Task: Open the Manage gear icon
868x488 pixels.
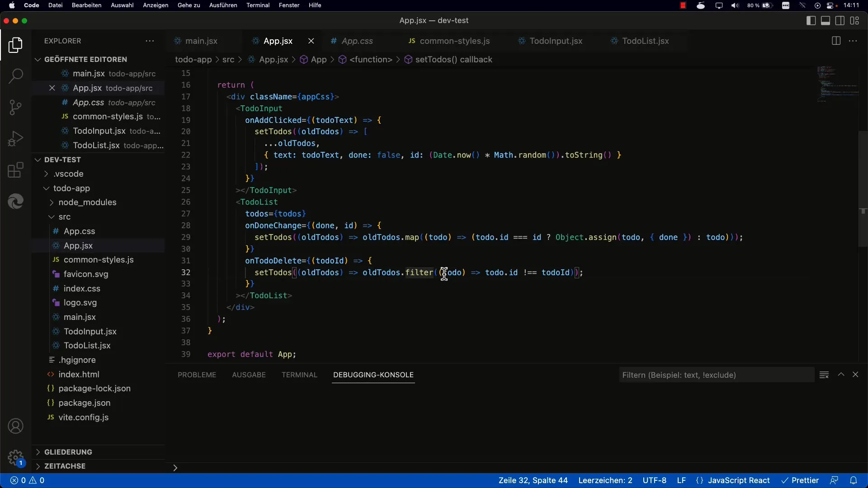Action: [x=15, y=457]
